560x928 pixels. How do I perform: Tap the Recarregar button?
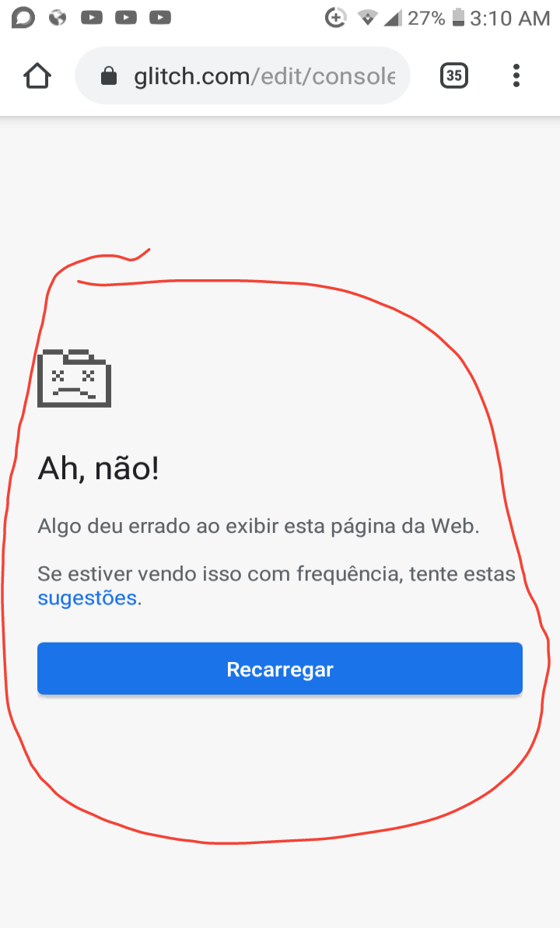tap(280, 669)
